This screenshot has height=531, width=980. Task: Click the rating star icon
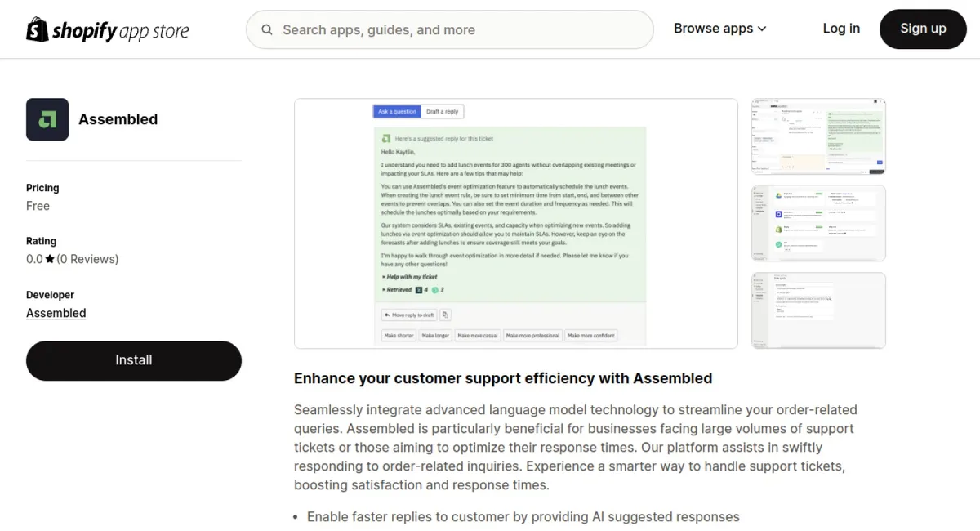point(50,259)
